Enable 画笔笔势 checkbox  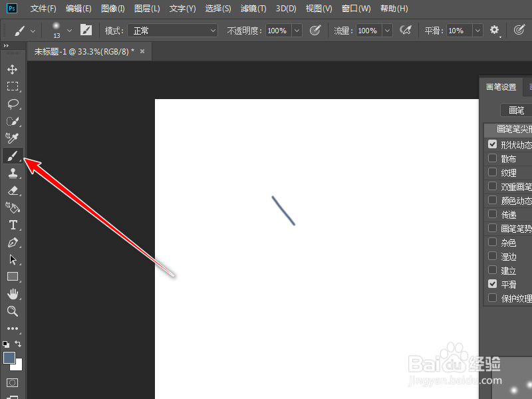[492, 228]
